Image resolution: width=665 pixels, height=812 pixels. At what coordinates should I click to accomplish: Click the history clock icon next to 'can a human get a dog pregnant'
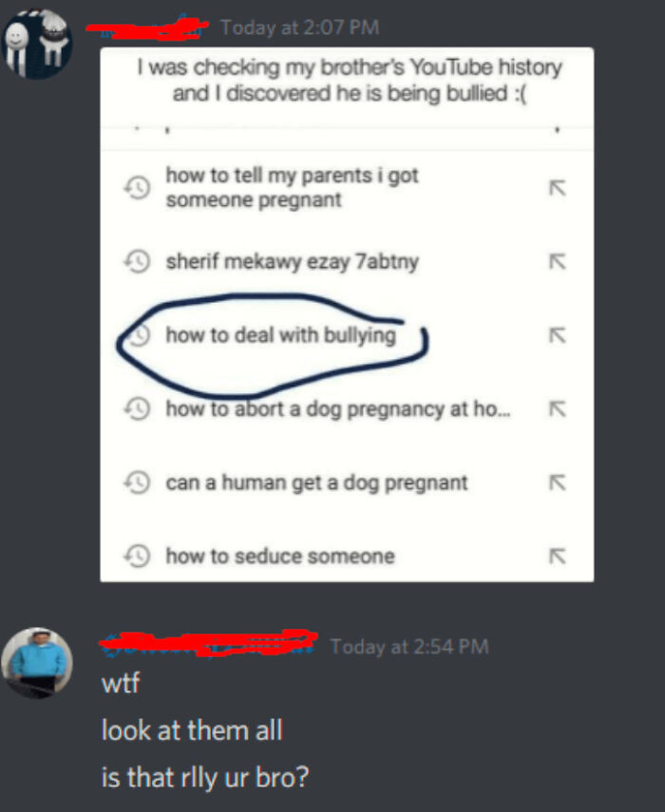tap(137, 482)
